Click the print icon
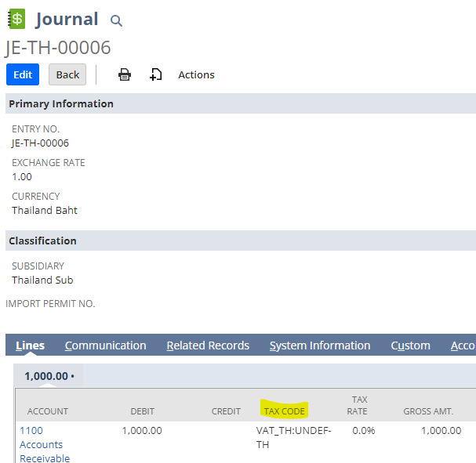The image size is (476, 463). [x=125, y=74]
